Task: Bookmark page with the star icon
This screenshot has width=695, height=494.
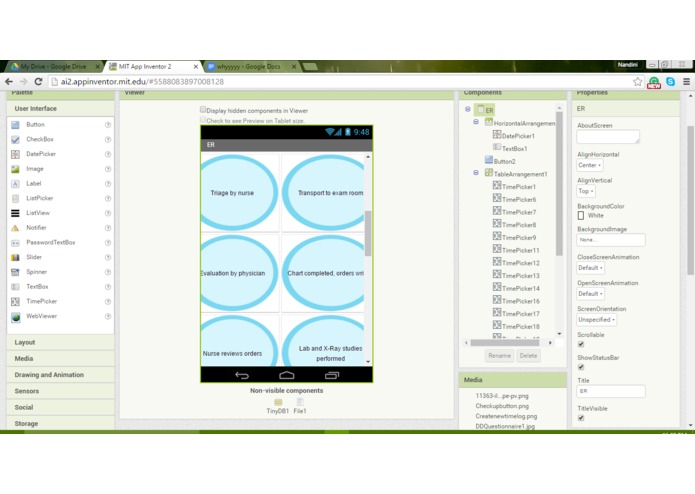Action: point(637,82)
